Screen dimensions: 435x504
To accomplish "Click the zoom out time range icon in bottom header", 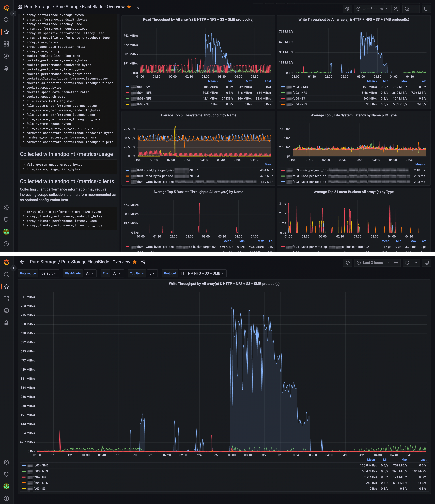I will pos(396,263).
